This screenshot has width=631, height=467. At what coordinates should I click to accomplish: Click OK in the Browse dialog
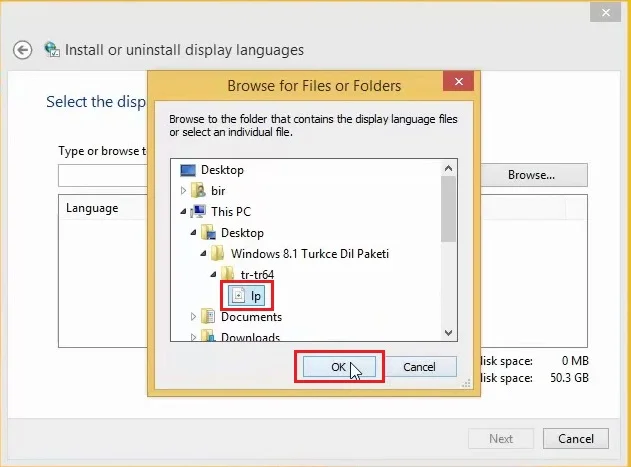click(339, 367)
